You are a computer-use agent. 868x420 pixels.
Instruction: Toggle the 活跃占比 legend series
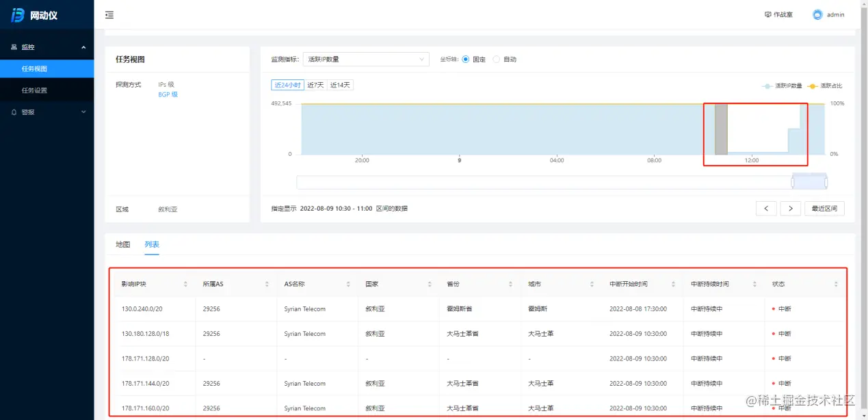(x=825, y=86)
